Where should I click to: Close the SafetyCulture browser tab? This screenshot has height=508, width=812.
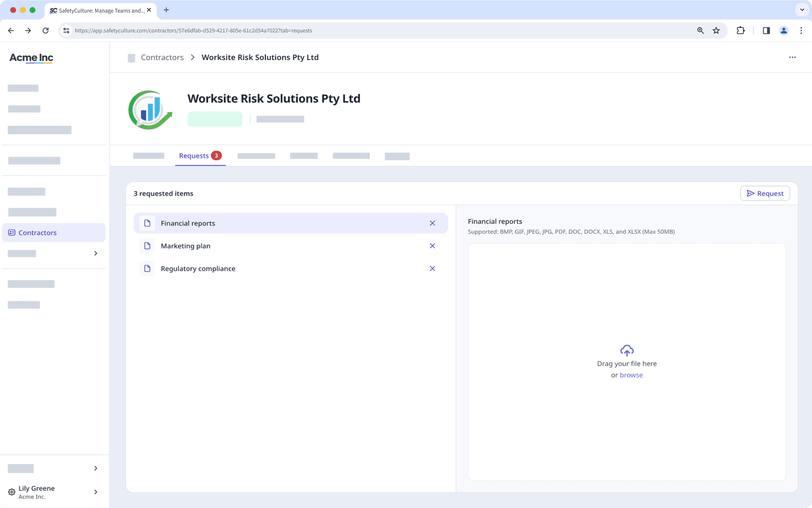tap(149, 10)
